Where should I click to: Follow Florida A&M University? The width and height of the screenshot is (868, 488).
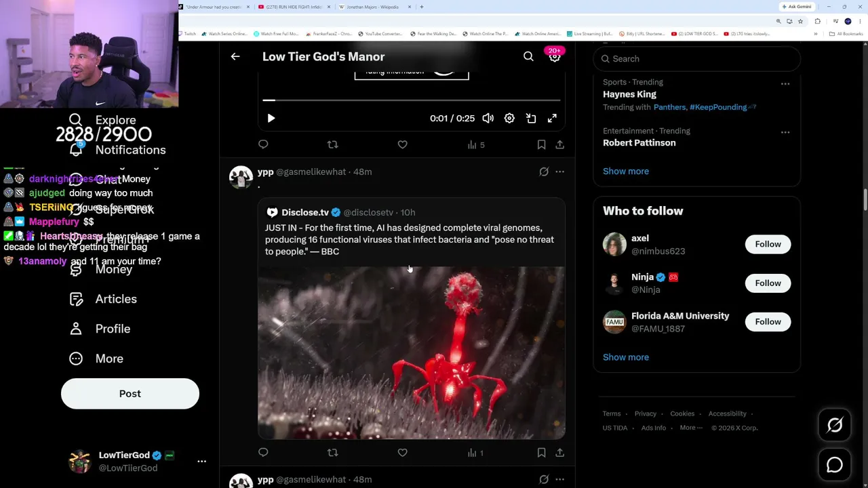click(768, 321)
